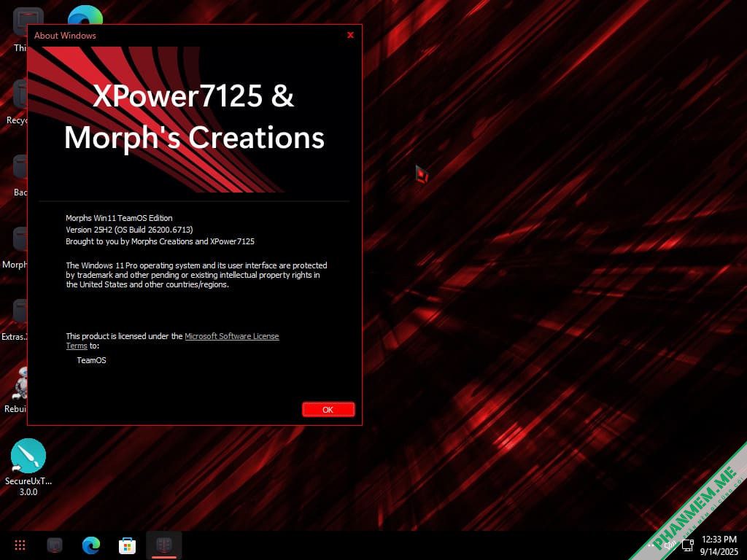Open the dark monitor app next to Start
Screen dimensions: 747x560
coord(55,545)
